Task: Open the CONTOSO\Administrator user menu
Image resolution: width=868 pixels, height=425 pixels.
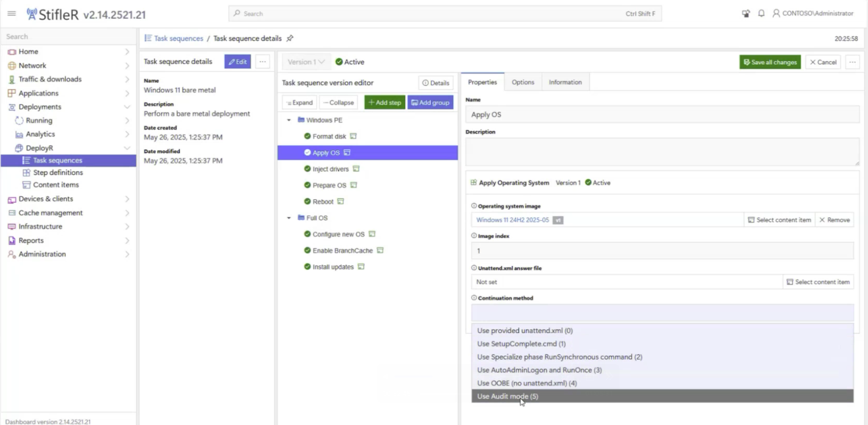Action: 813,13
